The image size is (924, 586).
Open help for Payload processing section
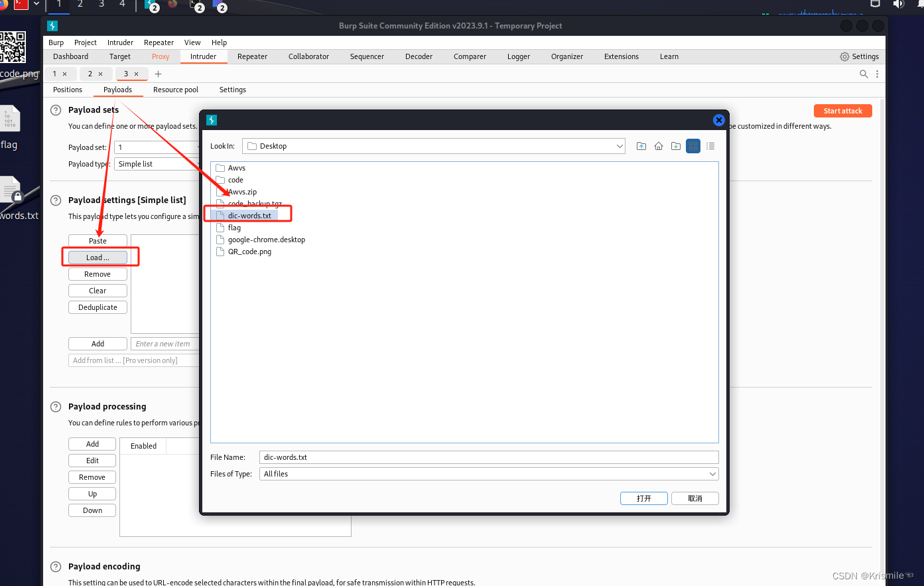point(56,407)
